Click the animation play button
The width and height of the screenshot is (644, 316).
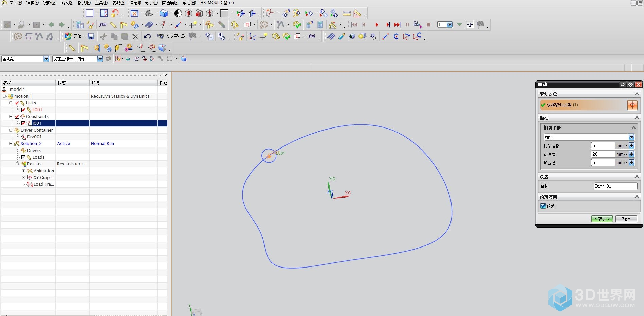(376, 25)
